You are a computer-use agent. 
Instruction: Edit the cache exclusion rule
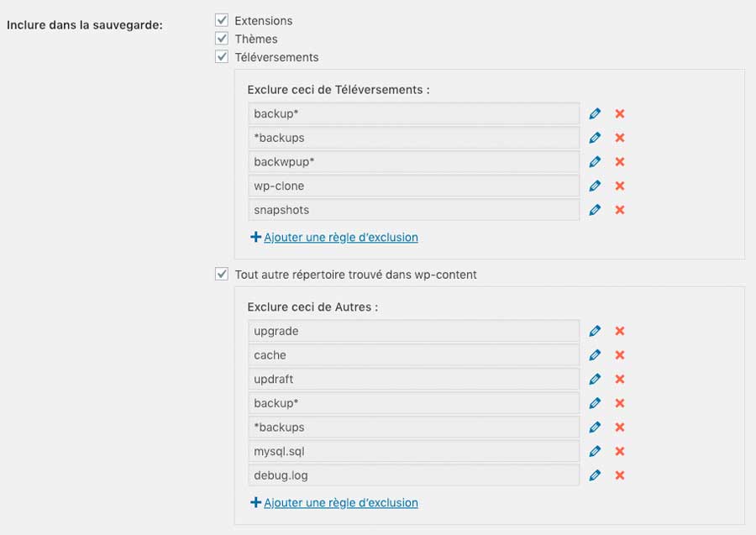pyautogui.click(x=595, y=355)
